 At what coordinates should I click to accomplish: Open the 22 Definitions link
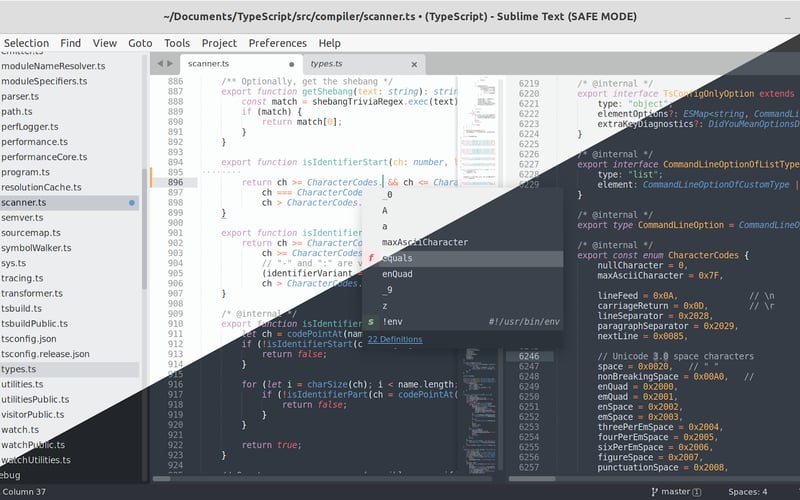(395, 339)
